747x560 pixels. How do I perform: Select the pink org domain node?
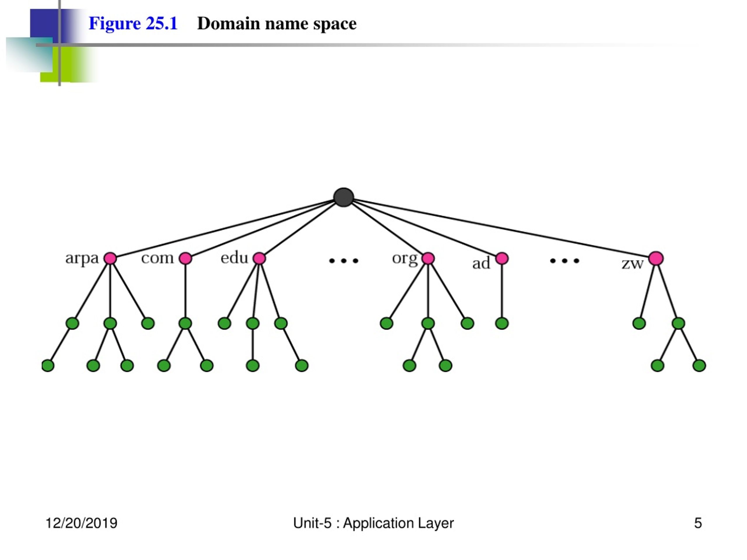pyautogui.click(x=428, y=259)
